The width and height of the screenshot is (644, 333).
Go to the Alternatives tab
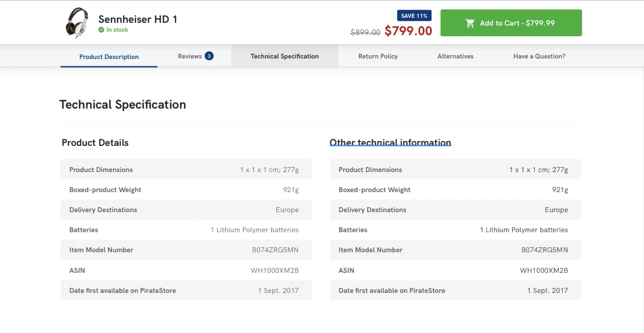pyautogui.click(x=455, y=56)
